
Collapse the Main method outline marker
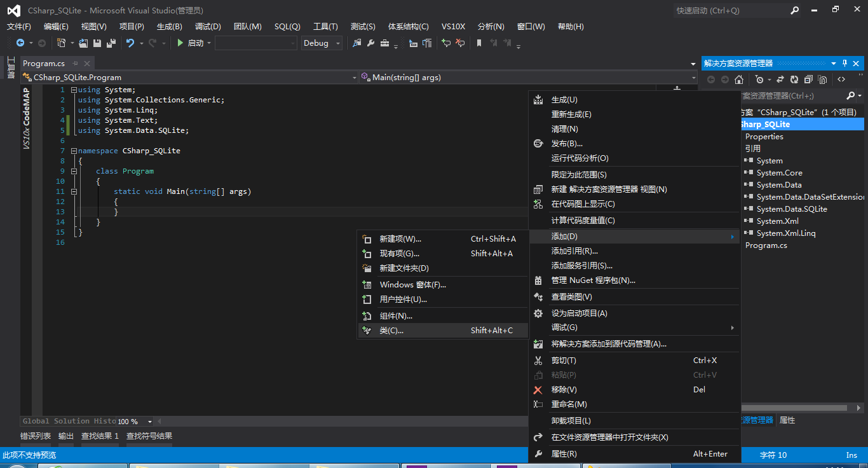[x=74, y=191]
